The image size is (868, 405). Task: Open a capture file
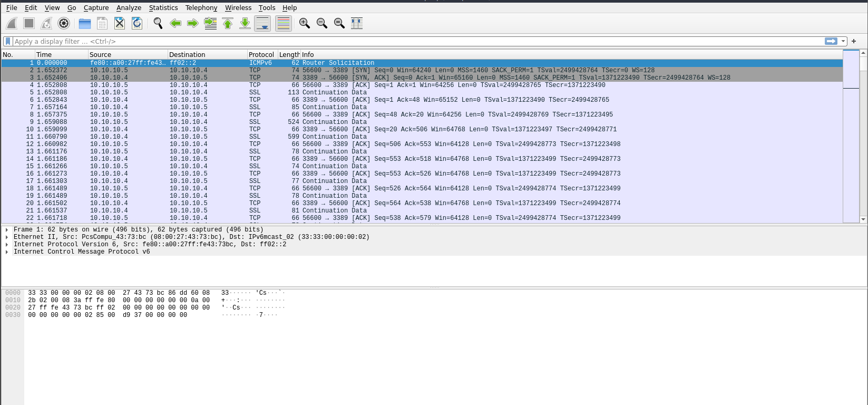pos(85,23)
